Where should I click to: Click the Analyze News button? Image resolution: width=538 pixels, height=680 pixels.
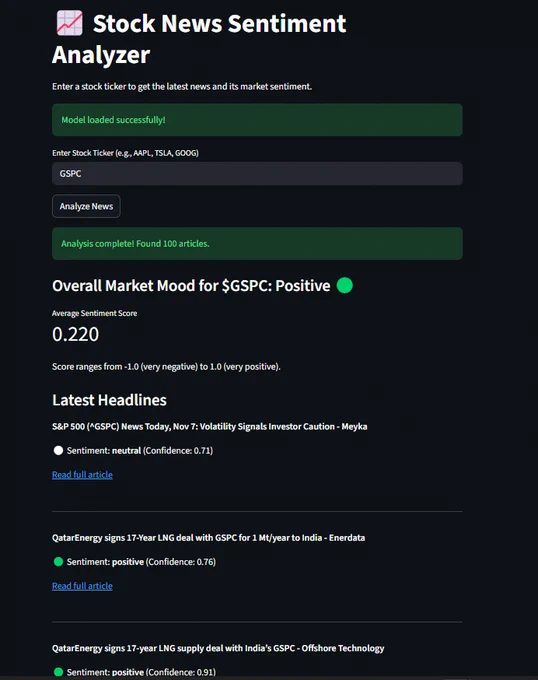(x=86, y=206)
